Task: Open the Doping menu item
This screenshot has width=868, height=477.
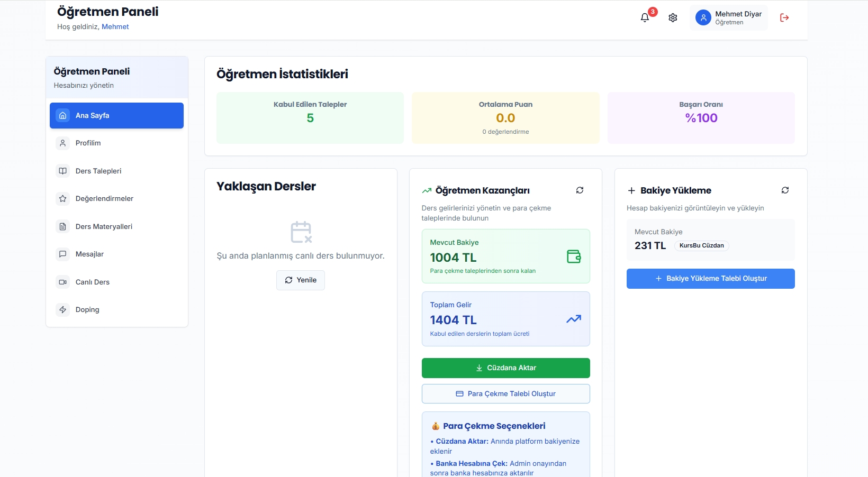Action: (116, 310)
